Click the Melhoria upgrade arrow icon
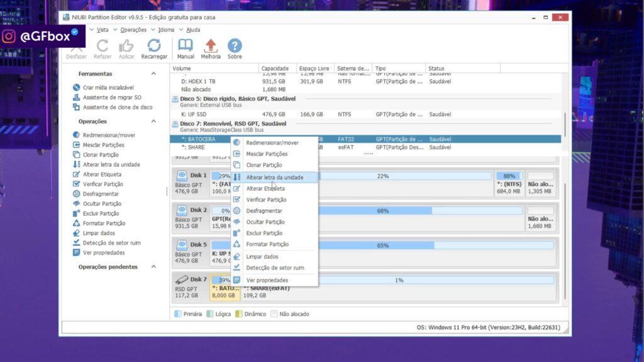The height and width of the screenshot is (362, 644). (211, 45)
